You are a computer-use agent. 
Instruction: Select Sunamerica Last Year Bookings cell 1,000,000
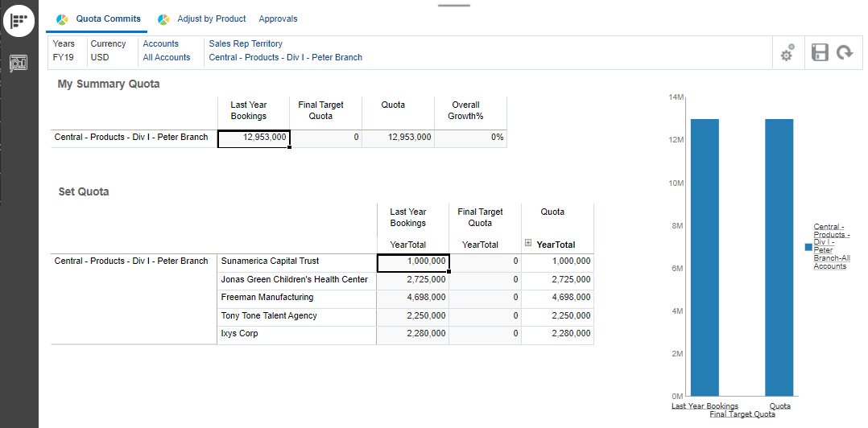413,262
